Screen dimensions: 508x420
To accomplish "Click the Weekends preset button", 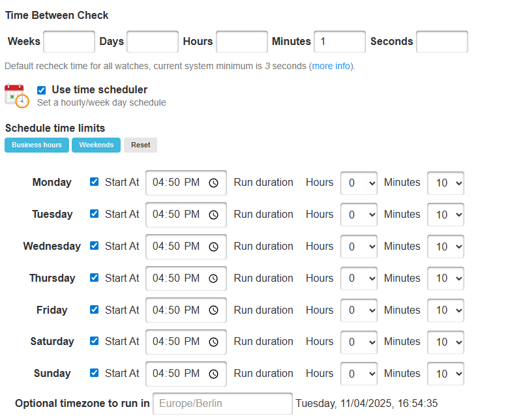I will coord(96,145).
